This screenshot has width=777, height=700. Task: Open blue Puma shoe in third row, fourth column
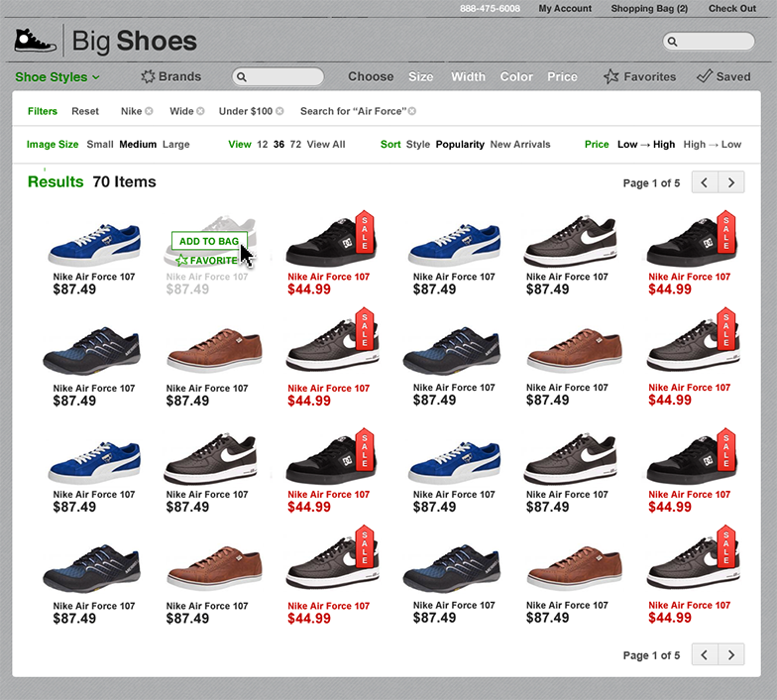click(x=454, y=462)
